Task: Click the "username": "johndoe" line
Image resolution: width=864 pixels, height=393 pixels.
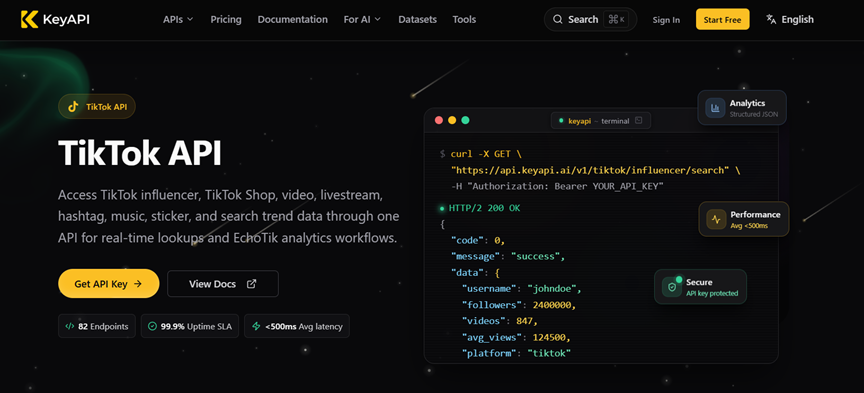Action: click(522, 288)
